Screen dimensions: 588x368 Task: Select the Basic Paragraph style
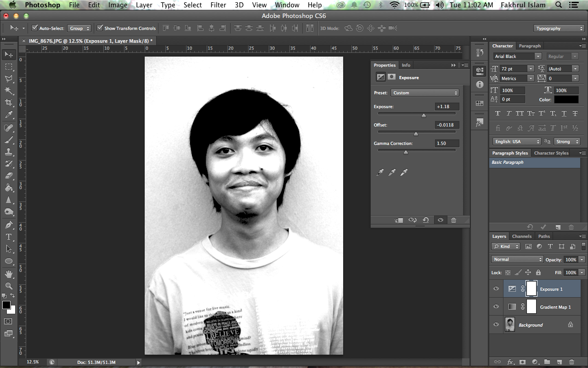(x=535, y=162)
